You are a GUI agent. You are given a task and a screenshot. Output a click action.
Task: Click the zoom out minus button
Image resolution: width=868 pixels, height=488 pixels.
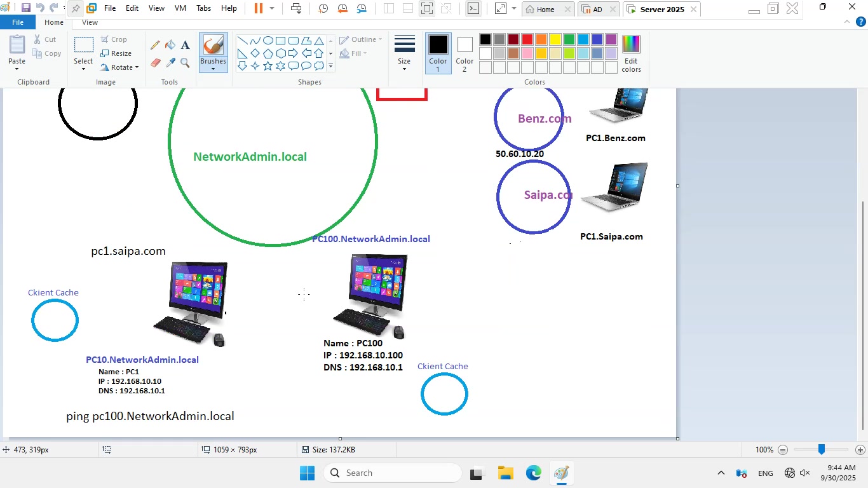(783, 450)
